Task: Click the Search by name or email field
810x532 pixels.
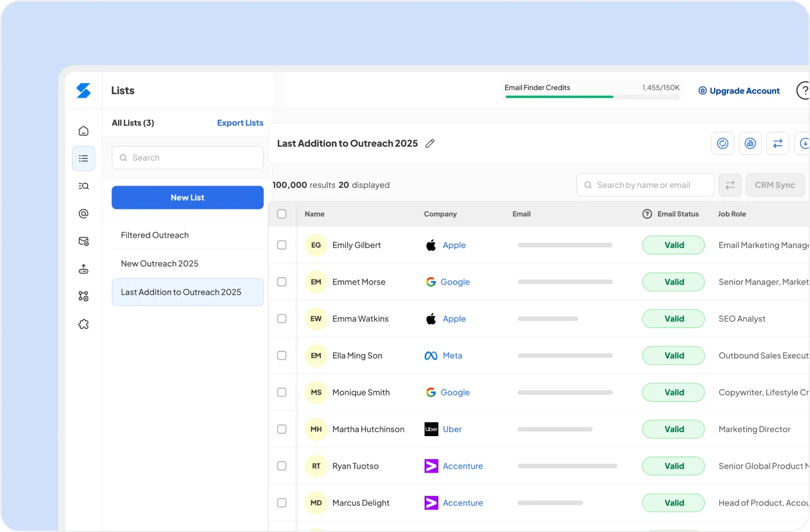Action: [x=645, y=185]
